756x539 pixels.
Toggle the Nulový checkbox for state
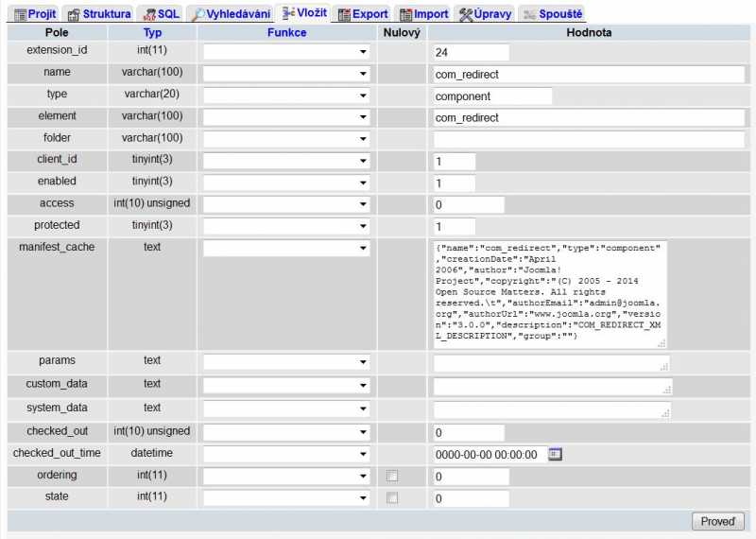(392, 498)
